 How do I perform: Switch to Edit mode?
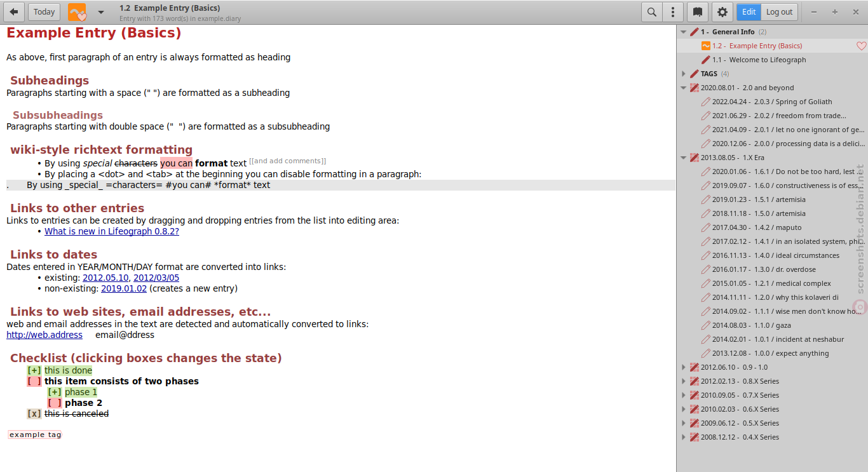(749, 12)
